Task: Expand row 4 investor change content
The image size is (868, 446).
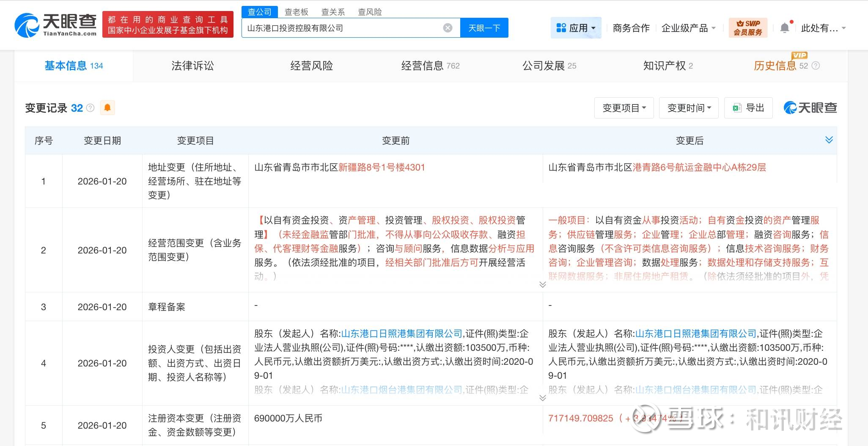Action: [x=542, y=398]
